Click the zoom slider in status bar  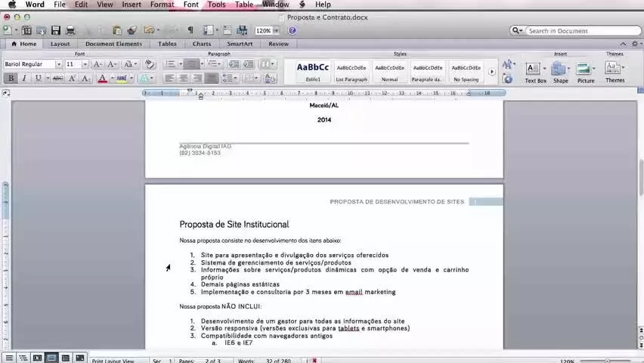tap(607, 361)
